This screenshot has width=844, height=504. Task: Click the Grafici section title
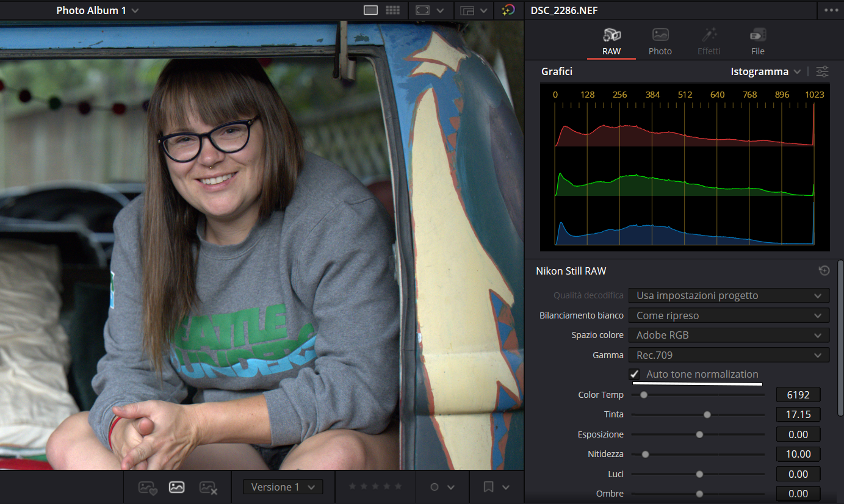pos(557,71)
